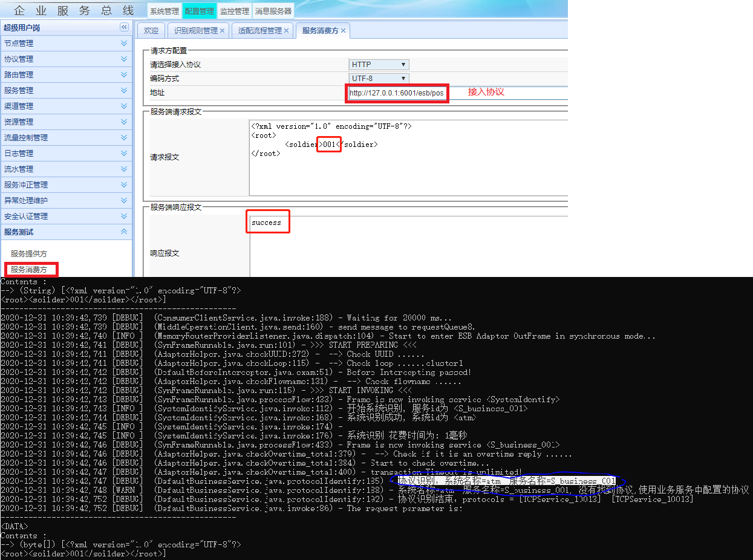Open the 消息服务器 menu

[273, 11]
